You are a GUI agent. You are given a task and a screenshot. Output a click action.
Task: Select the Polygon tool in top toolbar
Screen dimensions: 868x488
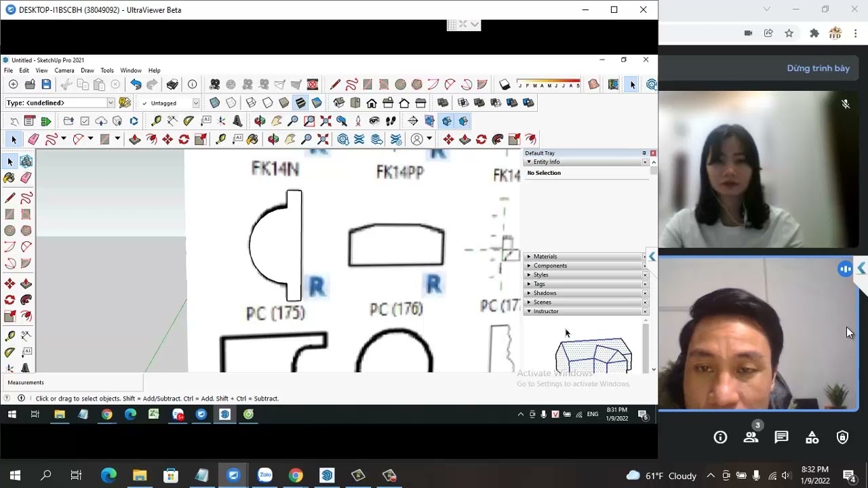(x=416, y=85)
